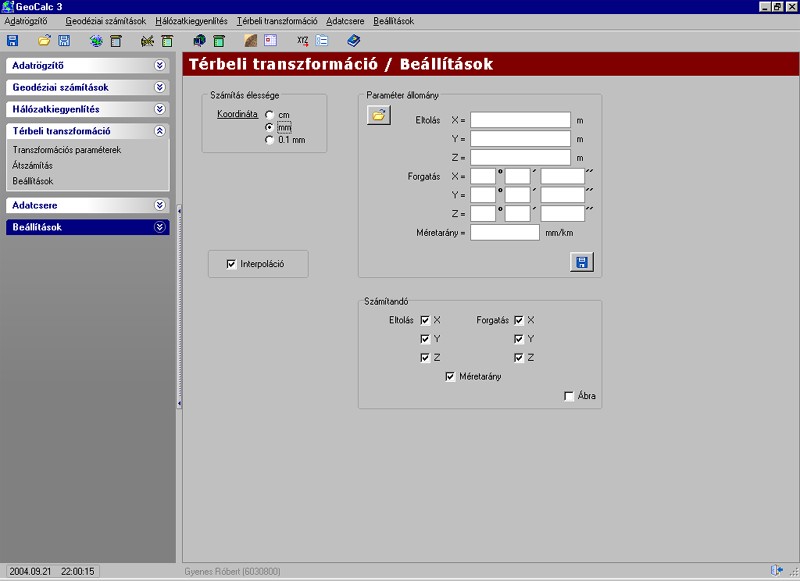Open Átszámítás sidebar item
The image size is (800, 581).
33,165
